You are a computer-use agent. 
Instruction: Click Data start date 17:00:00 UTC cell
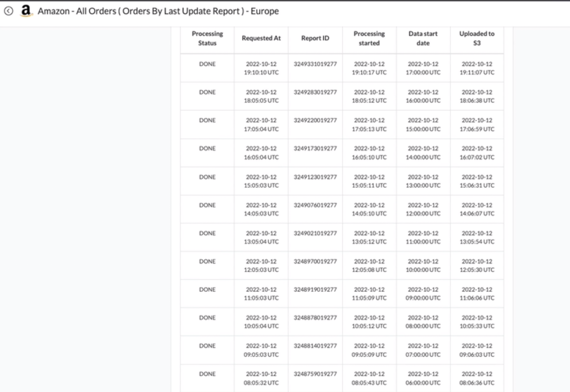[x=423, y=68]
